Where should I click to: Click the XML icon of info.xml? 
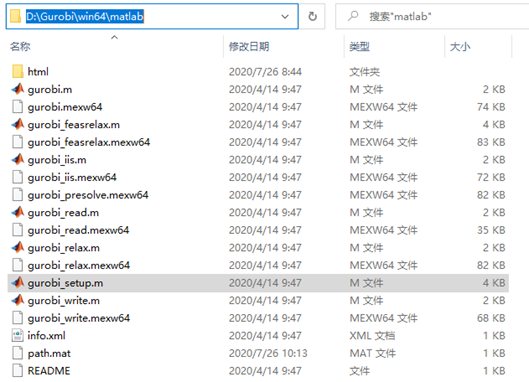(18, 335)
